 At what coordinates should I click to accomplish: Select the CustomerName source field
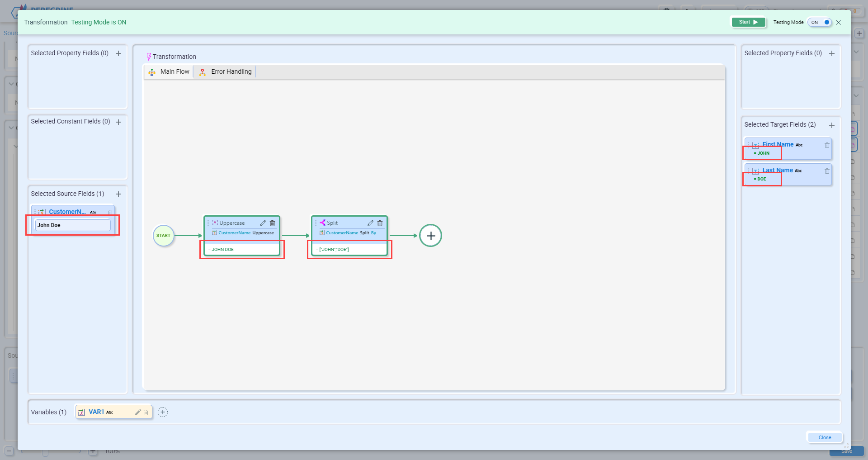pos(67,212)
